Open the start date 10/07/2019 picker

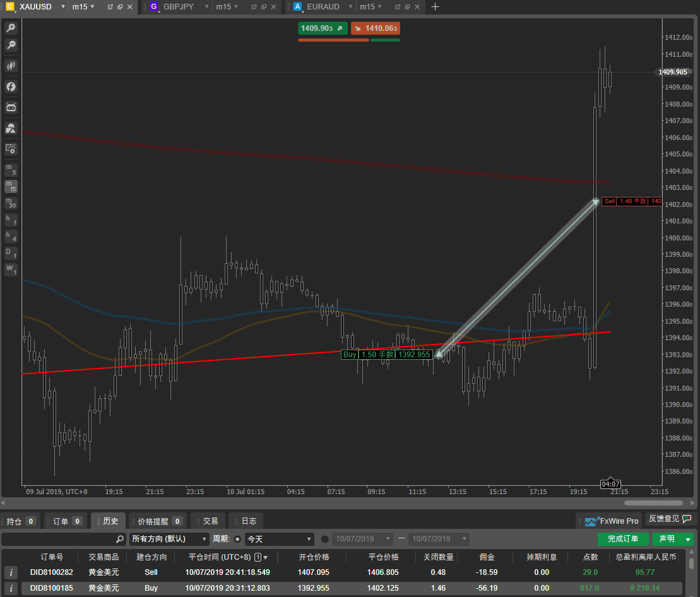click(362, 539)
